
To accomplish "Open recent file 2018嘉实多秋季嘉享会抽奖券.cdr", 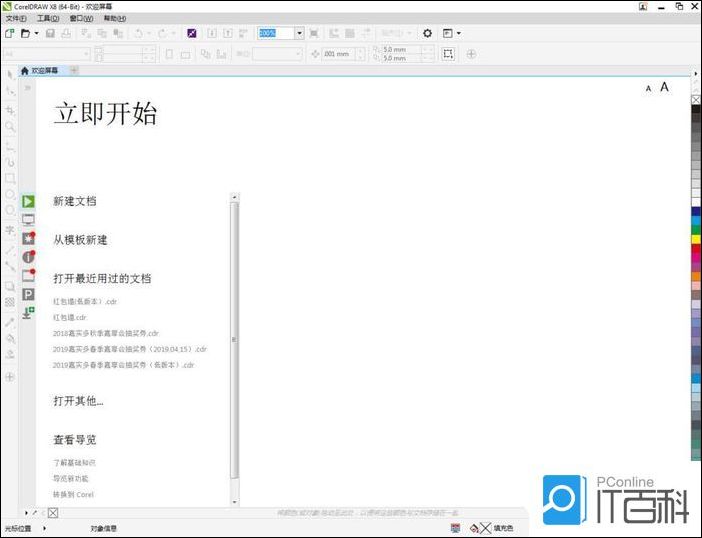I will [x=106, y=333].
